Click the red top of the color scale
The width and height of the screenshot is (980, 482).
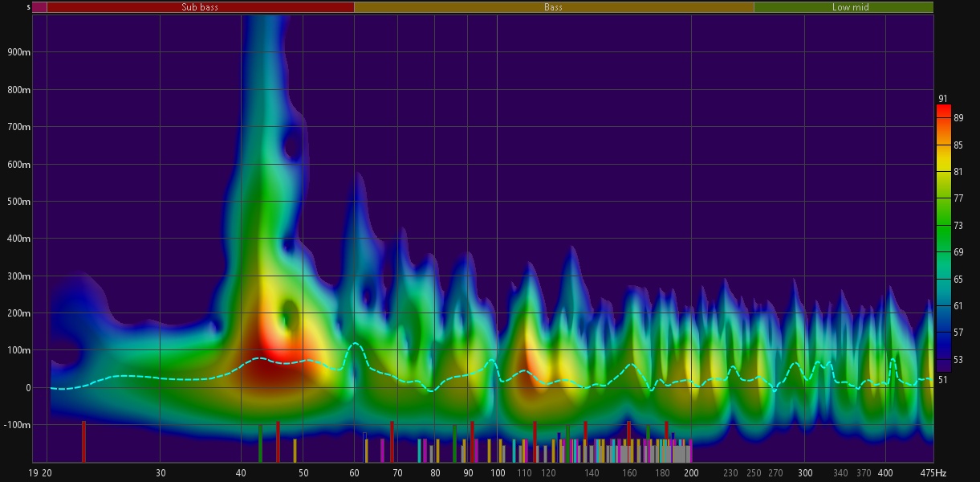point(943,109)
